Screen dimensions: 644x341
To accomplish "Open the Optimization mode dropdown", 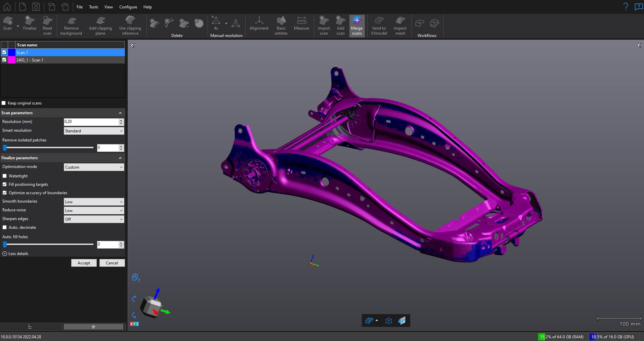I will [94, 167].
